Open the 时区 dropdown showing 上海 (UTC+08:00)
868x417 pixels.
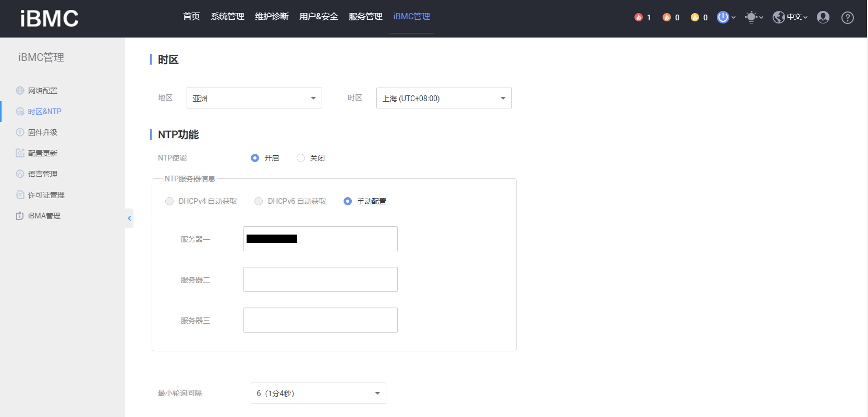coord(444,98)
